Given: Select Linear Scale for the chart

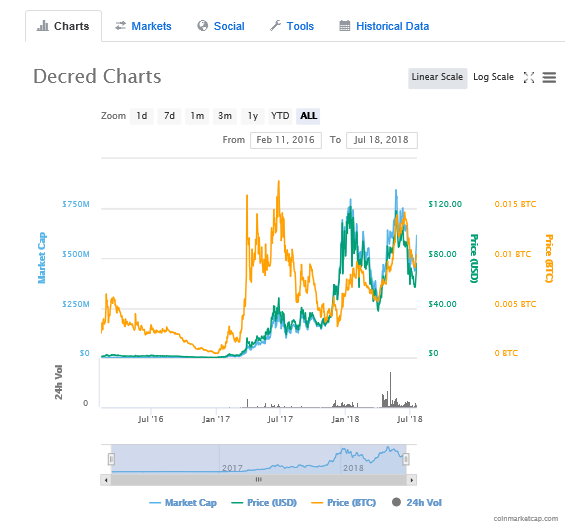Looking at the screenshot, I should [437, 77].
